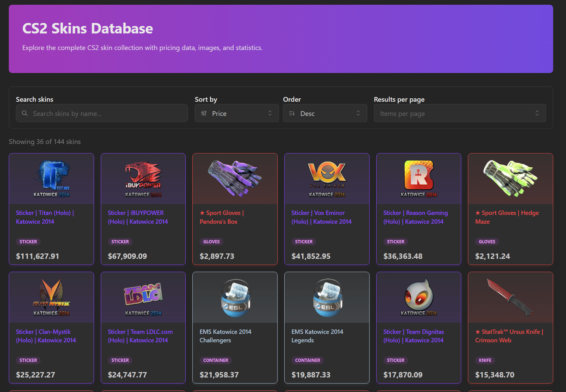The image size is (566, 392).
Task: Click the descending sort icon beside Desc
Action: click(x=291, y=113)
